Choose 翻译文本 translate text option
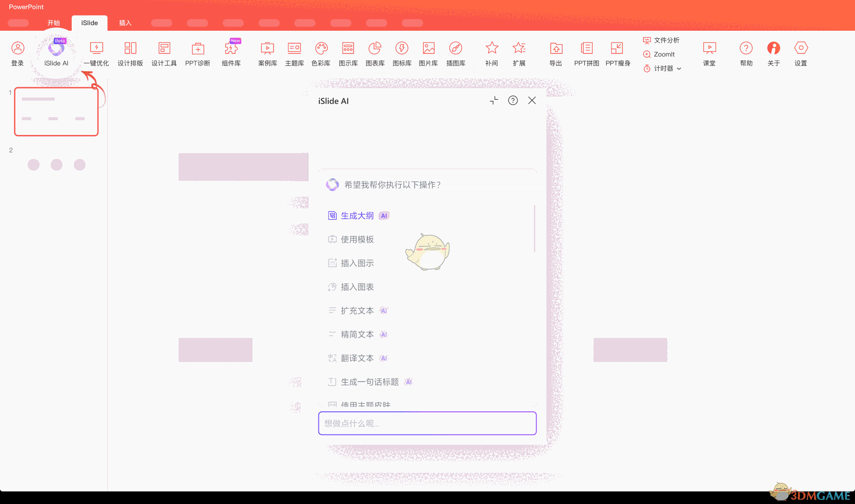Image resolution: width=855 pixels, height=504 pixels. tap(358, 358)
